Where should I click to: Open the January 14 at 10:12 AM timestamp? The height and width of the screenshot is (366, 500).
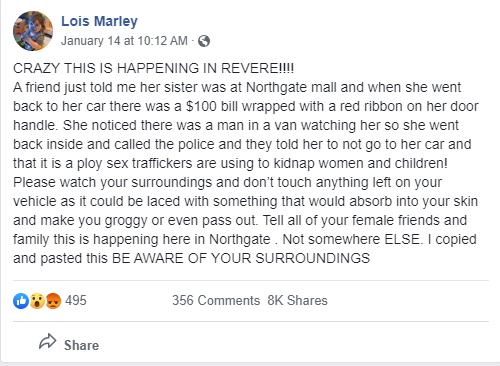pyautogui.click(x=124, y=41)
